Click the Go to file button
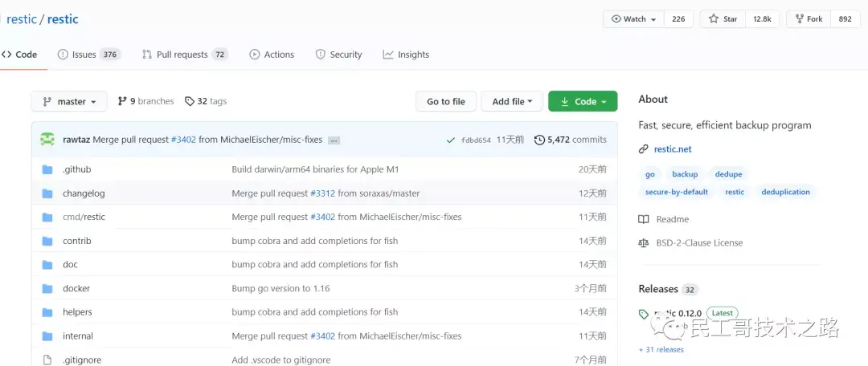Image resolution: width=868 pixels, height=366 pixels. 445,102
